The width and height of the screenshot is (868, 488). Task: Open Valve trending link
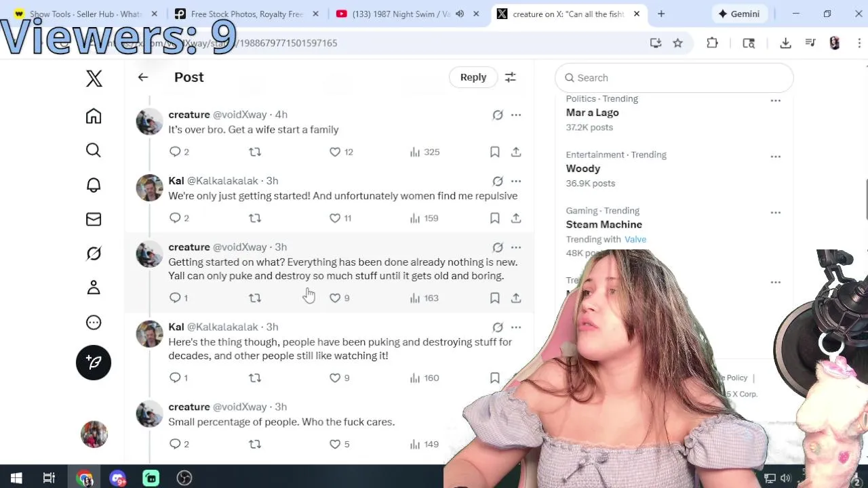635,239
